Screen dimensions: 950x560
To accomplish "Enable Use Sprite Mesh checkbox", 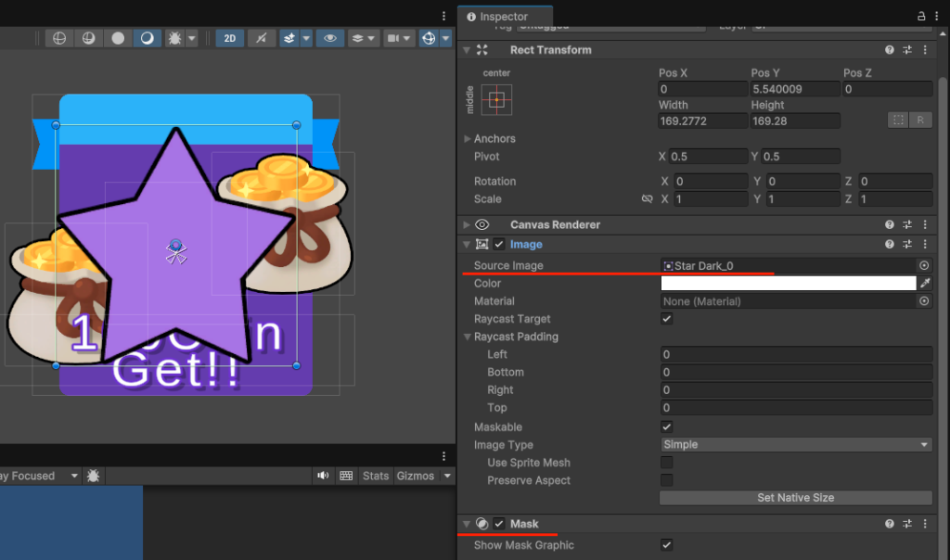I will 666,463.
